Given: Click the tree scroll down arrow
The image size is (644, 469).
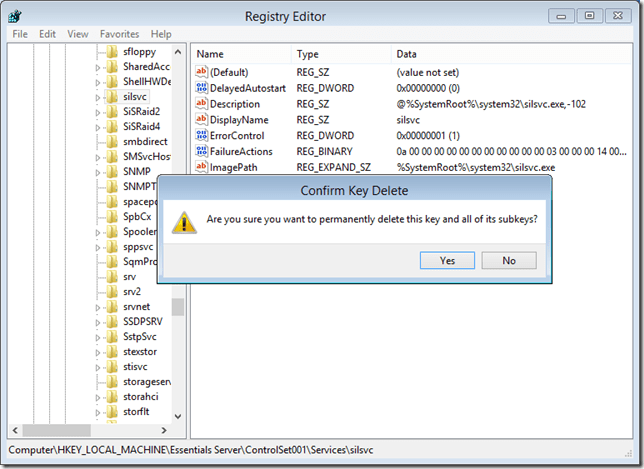Looking at the screenshot, I should pos(178,416).
